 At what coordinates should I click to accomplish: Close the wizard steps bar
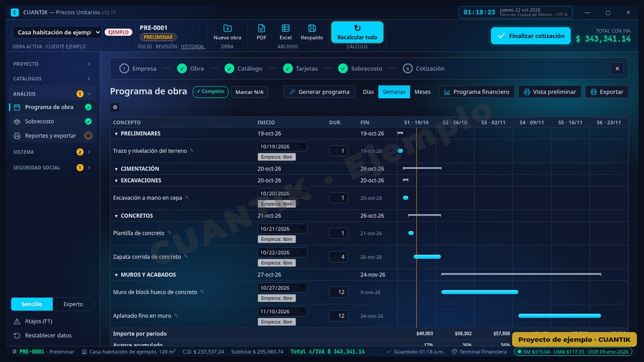tap(617, 68)
